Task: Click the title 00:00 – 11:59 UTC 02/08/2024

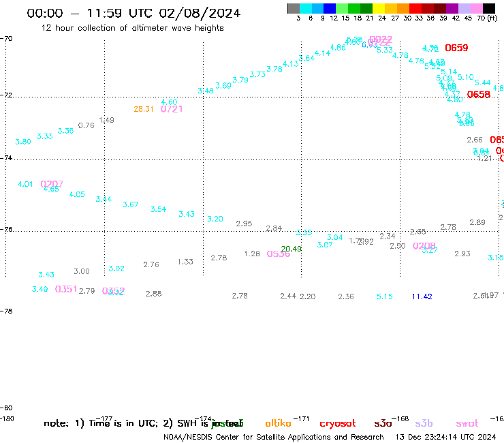Action: pos(133,13)
